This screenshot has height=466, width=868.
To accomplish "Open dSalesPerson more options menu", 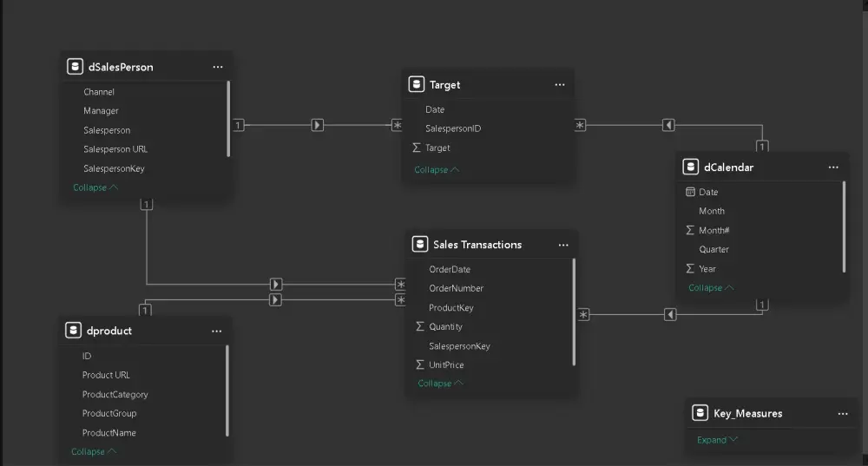I will [218, 67].
